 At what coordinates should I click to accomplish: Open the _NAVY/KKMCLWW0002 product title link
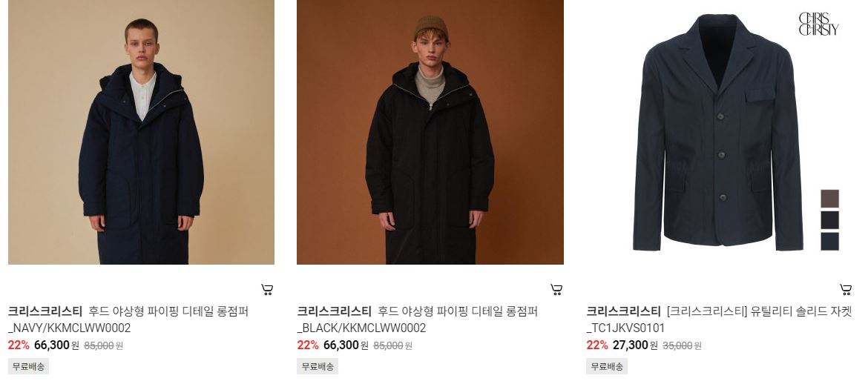pyautogui.click(x=128, y=320)
